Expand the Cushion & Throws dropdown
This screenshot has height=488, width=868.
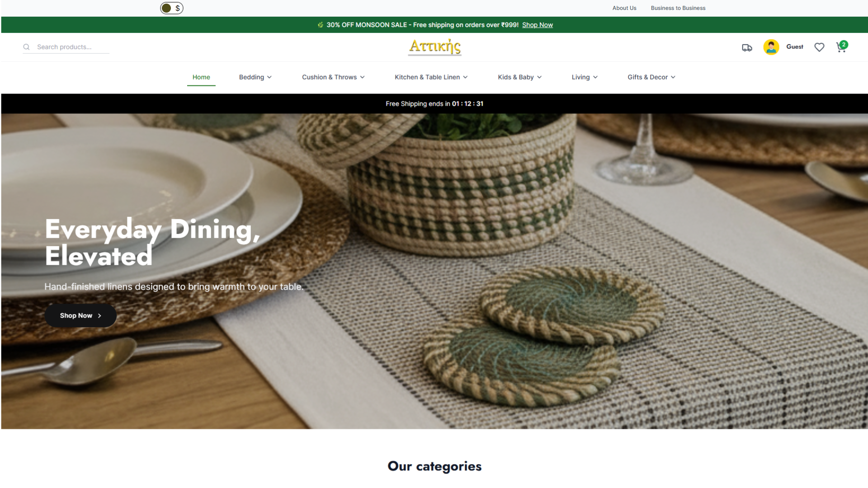(333, 77)
